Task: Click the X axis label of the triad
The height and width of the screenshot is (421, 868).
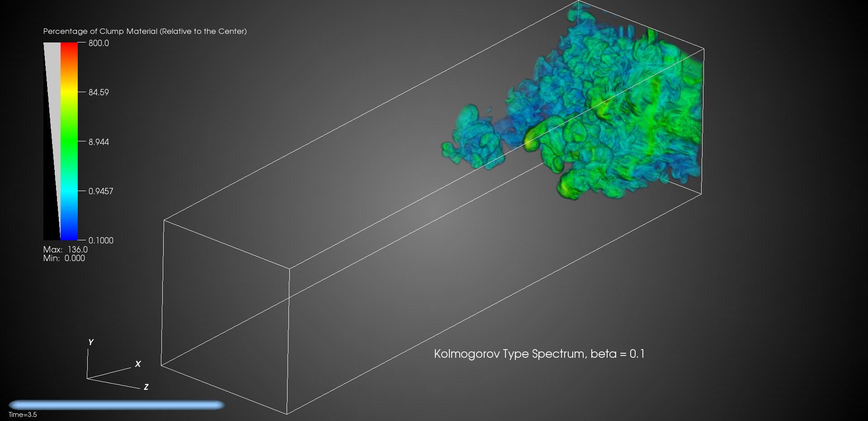Action: point(138,364)
